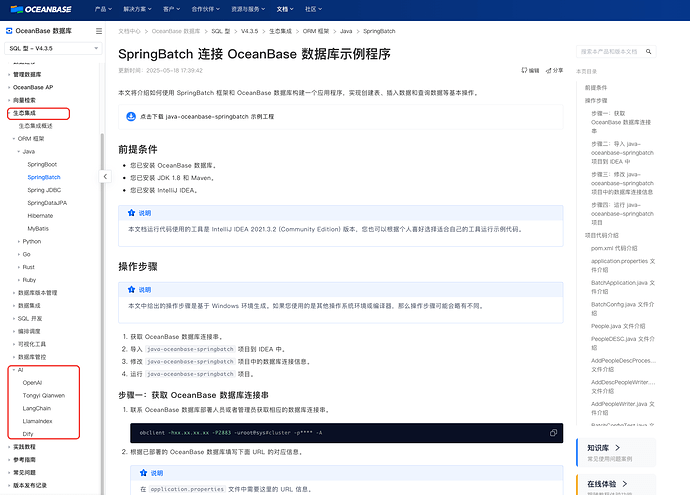This screenshot has width=690, height=495.
Task: Click the OceanBase 数据库 product icon in sidebar
Action: click(x=9, y=31)
